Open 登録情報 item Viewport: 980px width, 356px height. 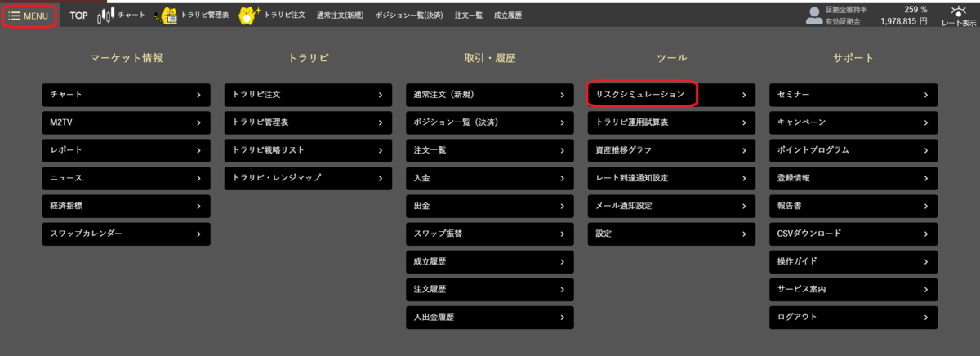coord(853,178)
